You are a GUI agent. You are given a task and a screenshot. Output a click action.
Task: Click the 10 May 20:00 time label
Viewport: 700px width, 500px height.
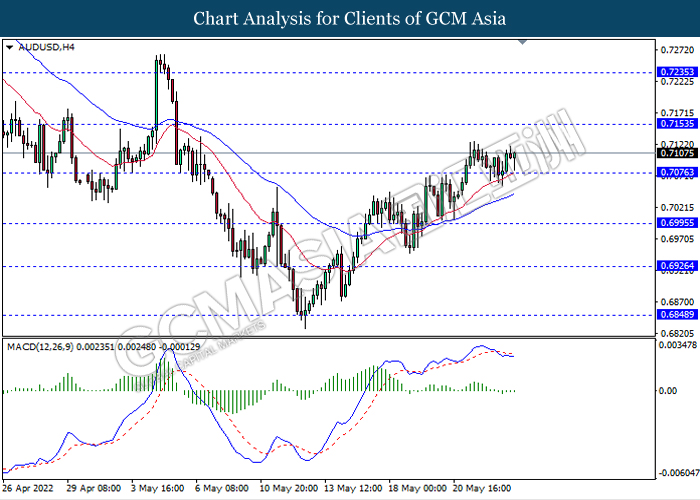[x=289, y=488]
